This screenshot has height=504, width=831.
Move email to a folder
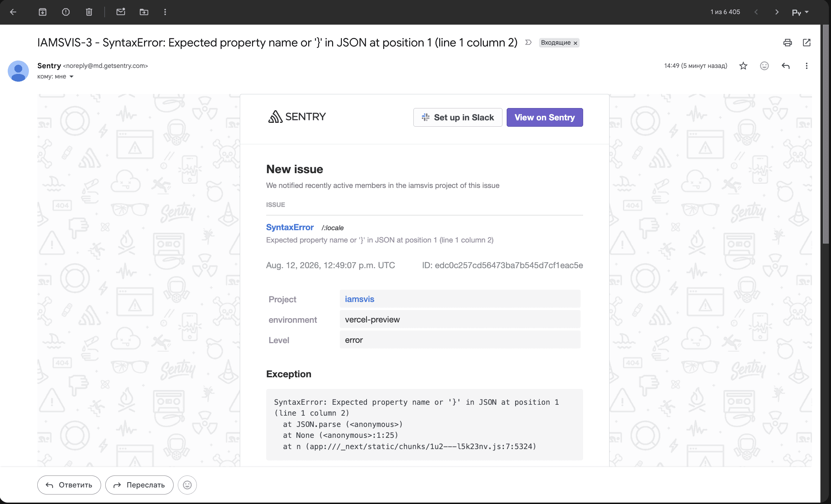144,12
